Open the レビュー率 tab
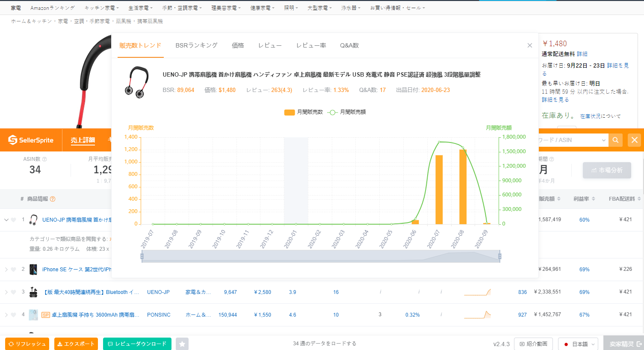644x350 pixels. point(311,45)
